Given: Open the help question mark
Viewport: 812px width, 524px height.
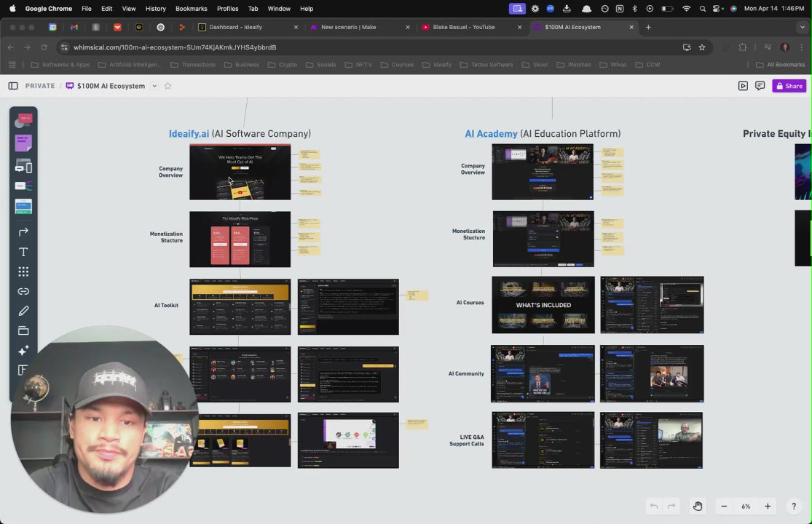Looking at the screenshot, I should [x=794, y=507].
